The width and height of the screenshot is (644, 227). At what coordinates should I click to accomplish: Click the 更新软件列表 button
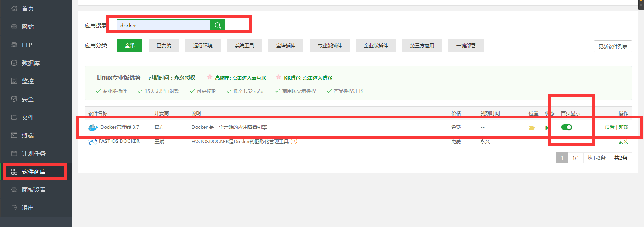[x=613, y=46]
